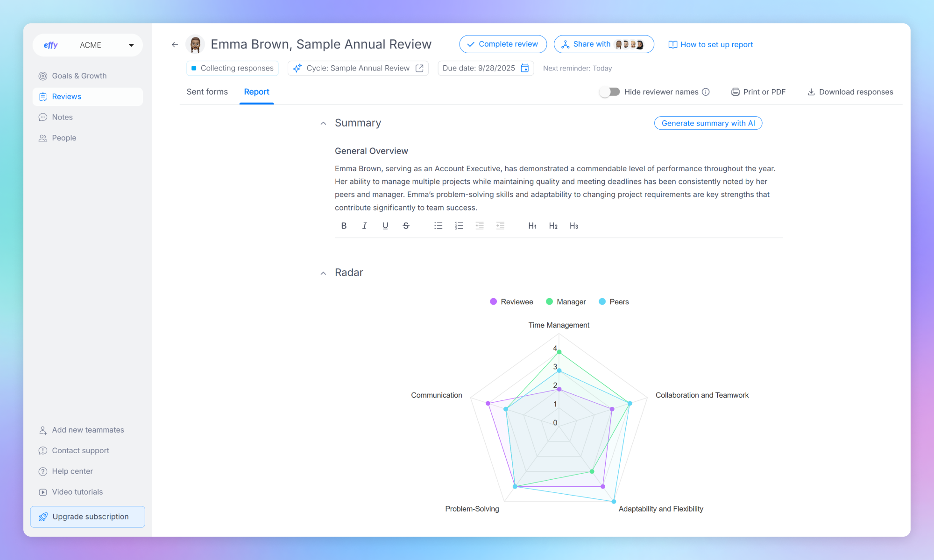Collapse the Summary section

click(x=323, y=123)
